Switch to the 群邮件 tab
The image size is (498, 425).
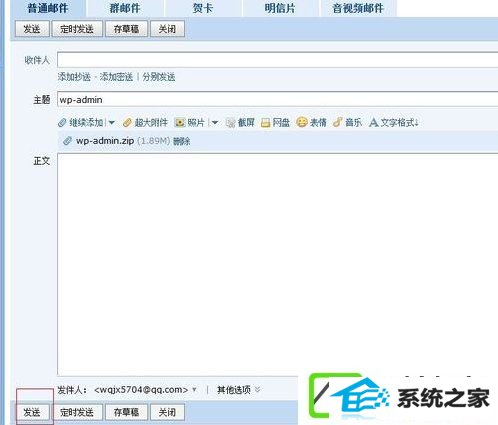pos(125,8)
